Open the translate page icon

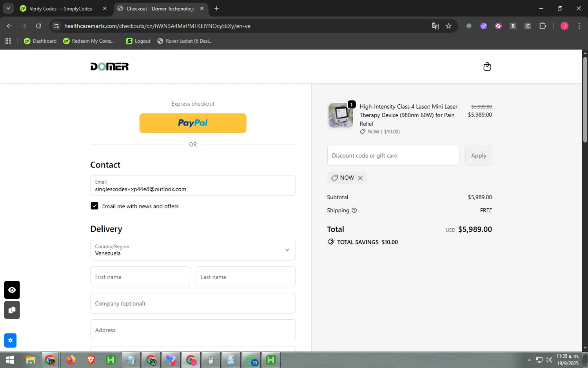point(435,26)
